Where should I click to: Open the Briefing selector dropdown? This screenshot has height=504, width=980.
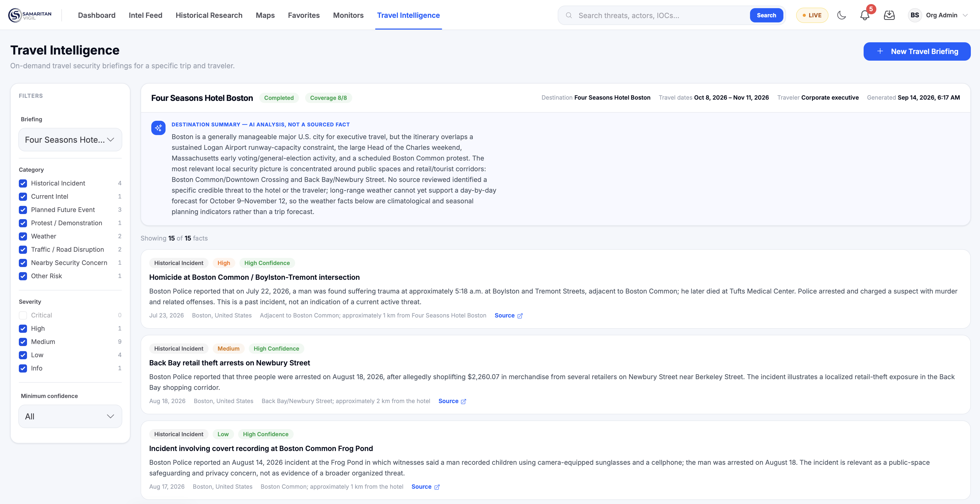tap(70, 140)
